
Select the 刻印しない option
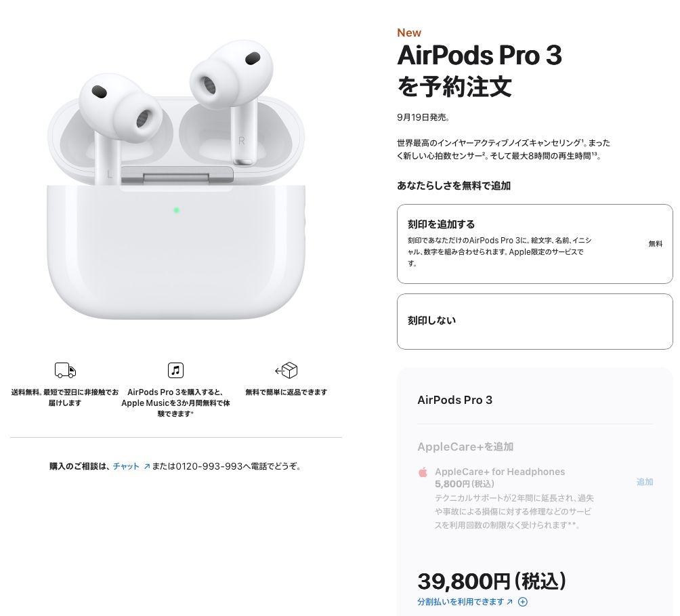(x=534, y=321)
